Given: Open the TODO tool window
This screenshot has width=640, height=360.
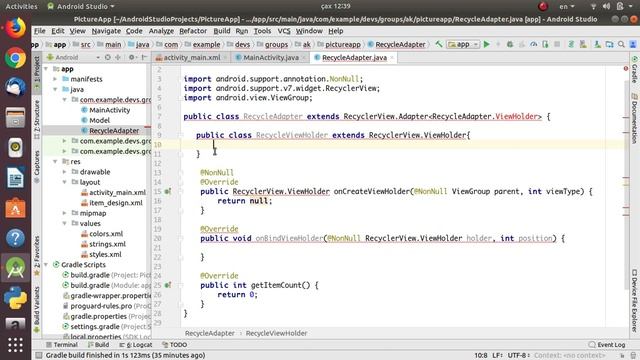Looking at the screenshot, I should 174,345.
